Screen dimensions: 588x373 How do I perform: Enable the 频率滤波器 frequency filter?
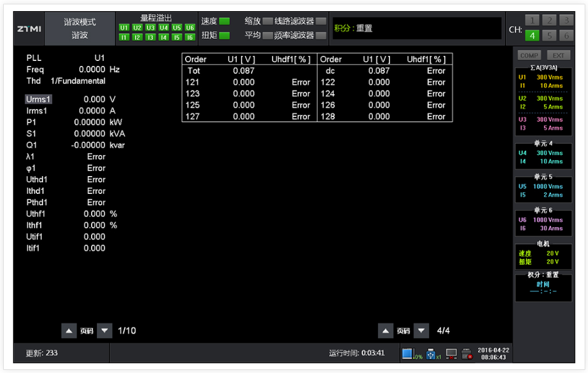pos(321,35)
